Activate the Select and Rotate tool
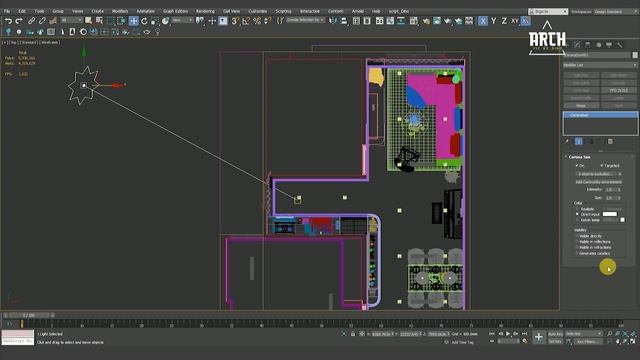 [x=144, y=21]
